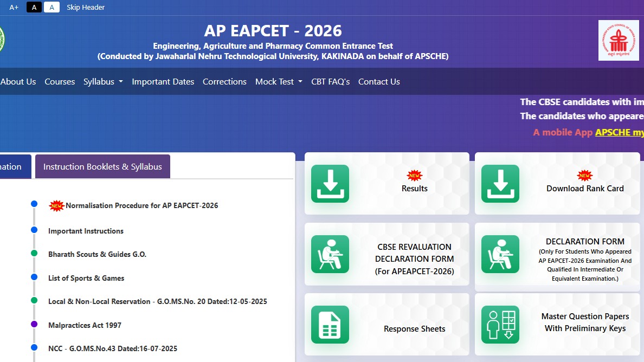This screenshot has width=644, height=362.
Task: Click the NEW badge above Results
Action: tap(414, 176)
